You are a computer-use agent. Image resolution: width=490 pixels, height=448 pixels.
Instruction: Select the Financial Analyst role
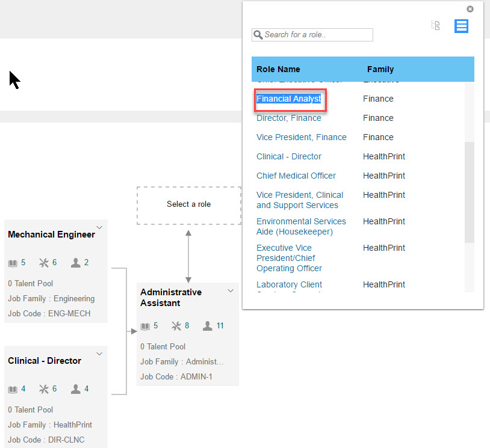coord(288,99)
